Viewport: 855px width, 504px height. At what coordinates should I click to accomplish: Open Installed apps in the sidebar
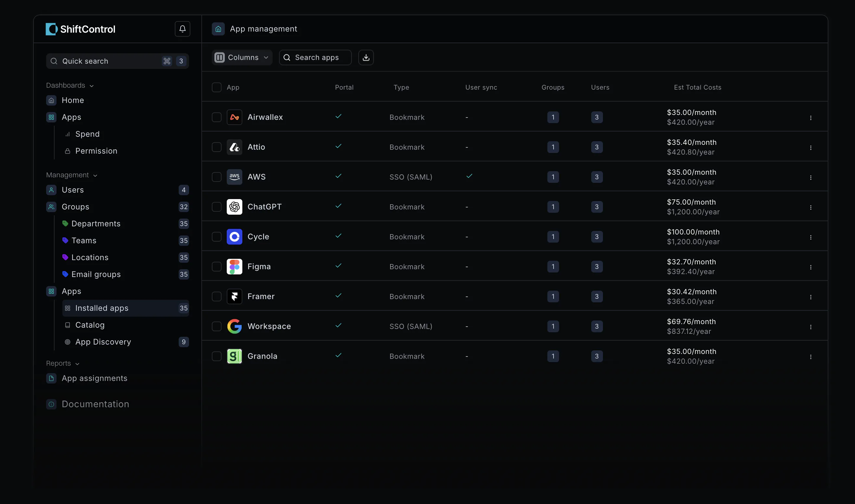(126, 308)
